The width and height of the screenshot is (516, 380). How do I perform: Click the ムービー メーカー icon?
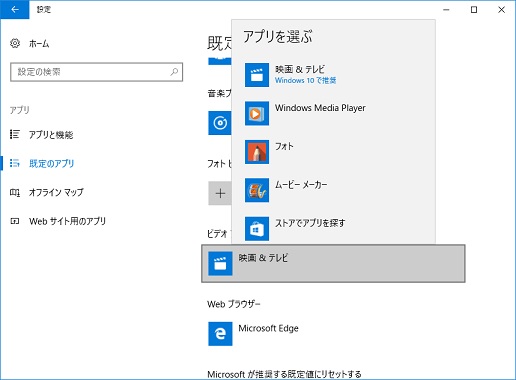pos(257,190)
